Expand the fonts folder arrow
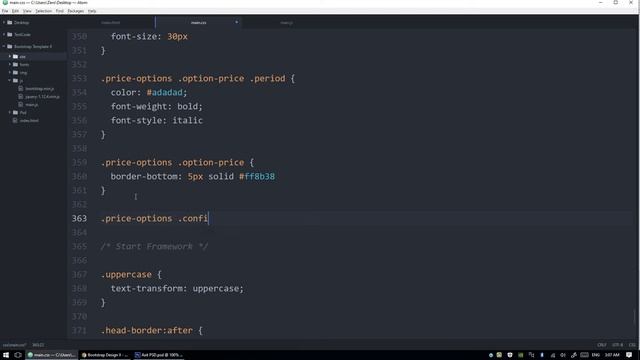Image resolution: width=640 pixels, height=360 pixels. click(10, 64)
